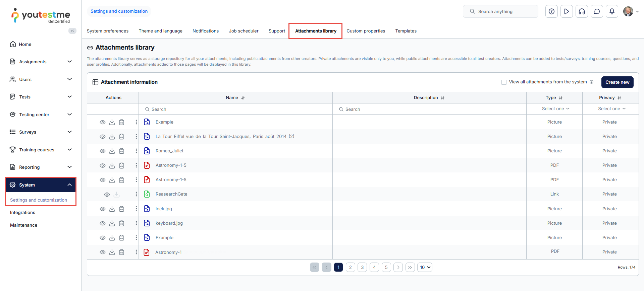644x291 pixels.
Task: Click the headset support icon
Action: pyautogui.click(x=582, y=11)
